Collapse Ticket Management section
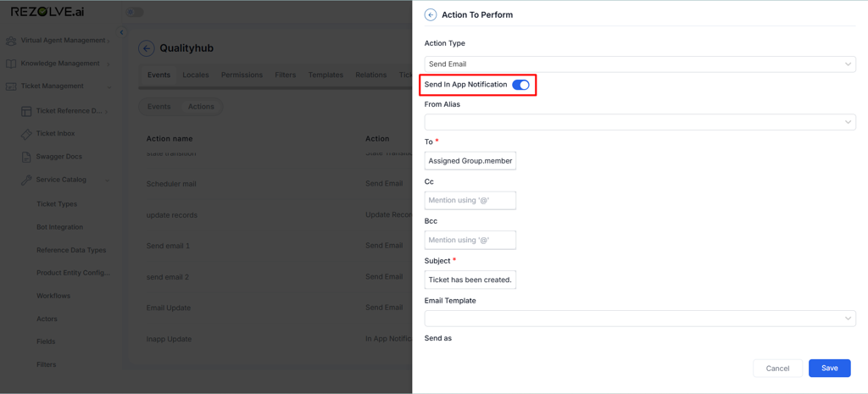Image resolution: width=868 pixels, height=394 pixels. point(109,87)
